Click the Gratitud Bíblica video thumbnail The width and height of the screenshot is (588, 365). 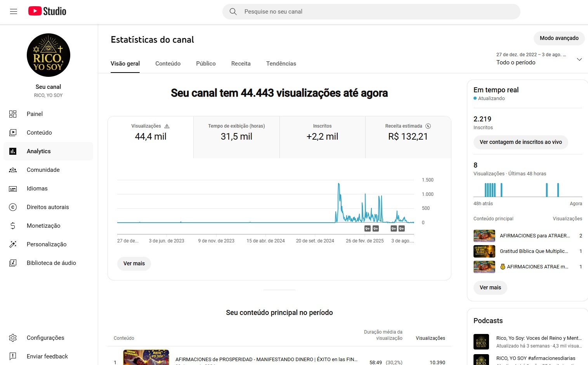click(484, 251)
